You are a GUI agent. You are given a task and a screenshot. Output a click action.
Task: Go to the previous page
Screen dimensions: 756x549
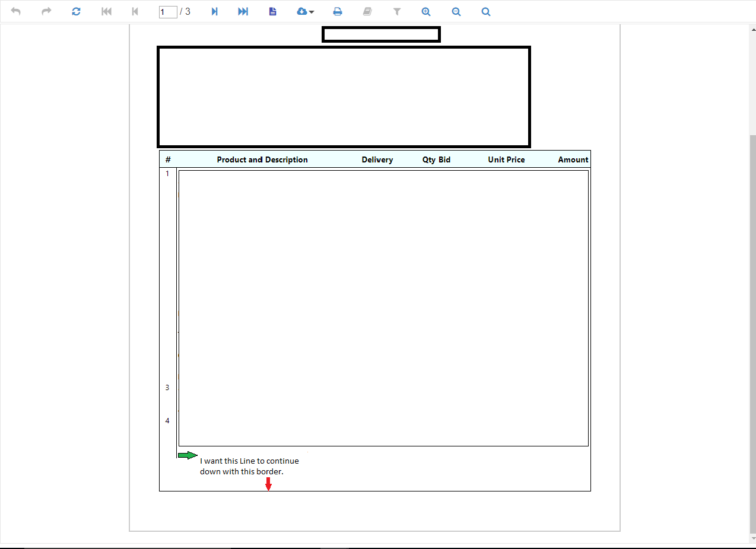click(x=135, y=12)
